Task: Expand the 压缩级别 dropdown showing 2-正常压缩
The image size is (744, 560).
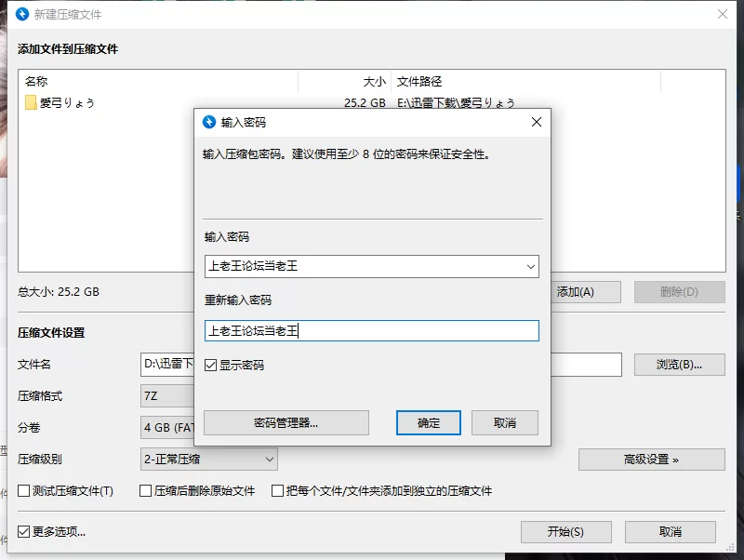Action: (x=208, y=460)
